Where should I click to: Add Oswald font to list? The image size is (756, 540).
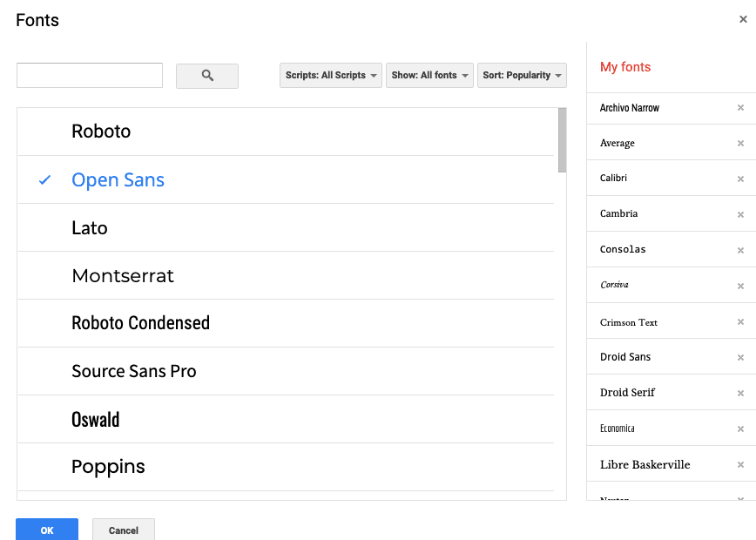[286, 420]
